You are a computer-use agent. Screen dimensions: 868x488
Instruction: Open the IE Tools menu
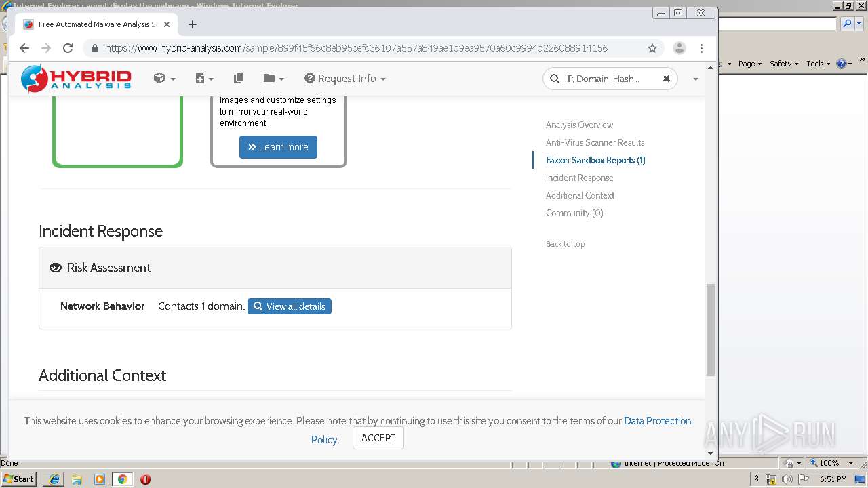click(x=818, y=64)
